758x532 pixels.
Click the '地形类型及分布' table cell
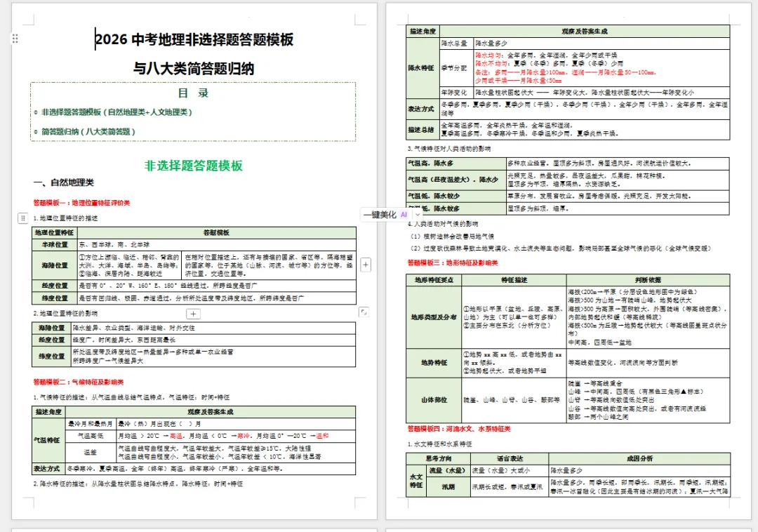(434, 317)
